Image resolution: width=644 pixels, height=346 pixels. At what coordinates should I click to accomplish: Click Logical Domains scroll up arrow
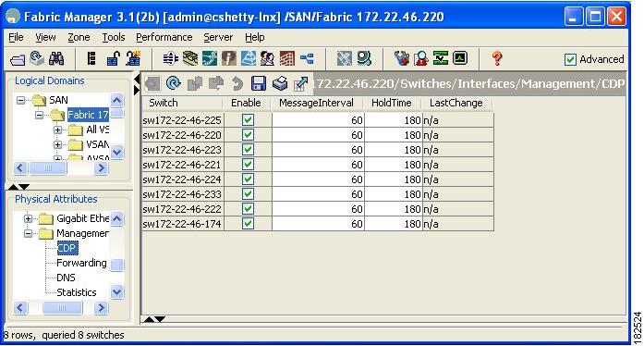117,100
